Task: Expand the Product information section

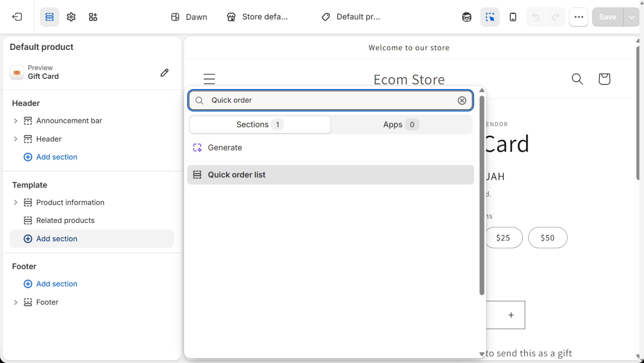Action: coord(16,202)
